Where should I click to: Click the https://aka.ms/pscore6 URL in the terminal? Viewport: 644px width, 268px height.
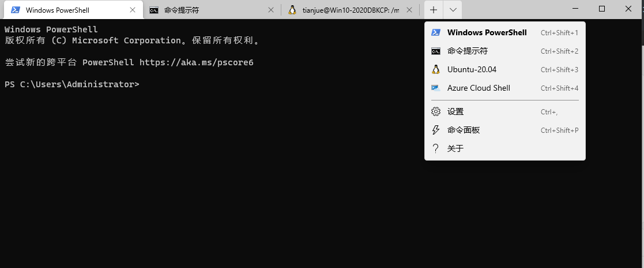click(197, 62)
